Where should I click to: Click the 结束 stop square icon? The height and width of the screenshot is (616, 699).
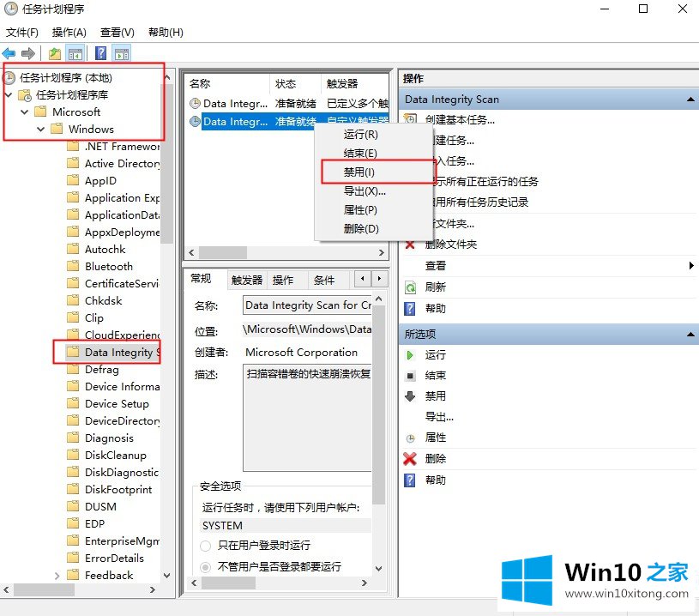tap(410, 376)
